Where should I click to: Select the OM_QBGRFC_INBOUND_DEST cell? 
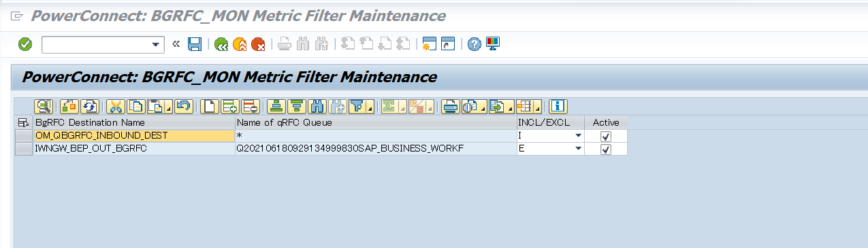pos(134,136)
